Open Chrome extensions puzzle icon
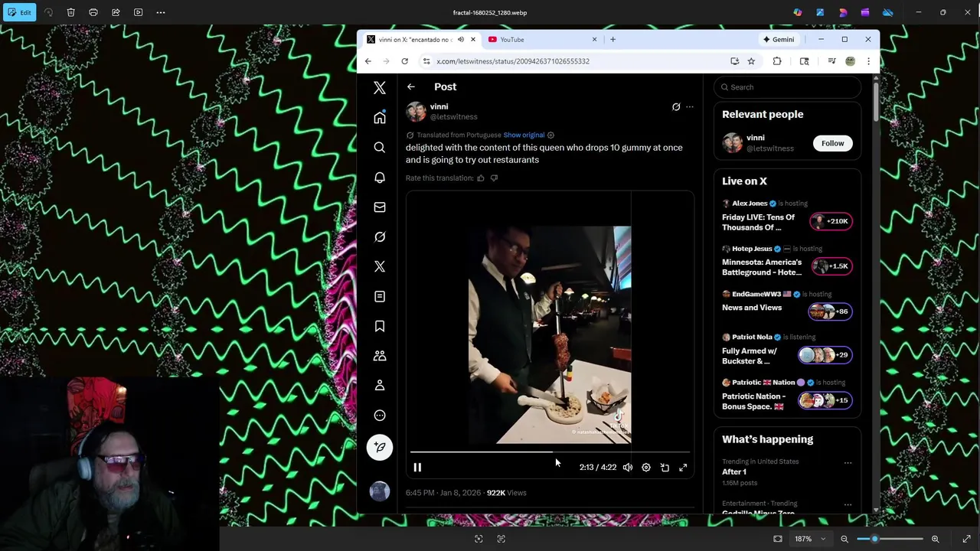980x551 pixels. pos(777,61)
